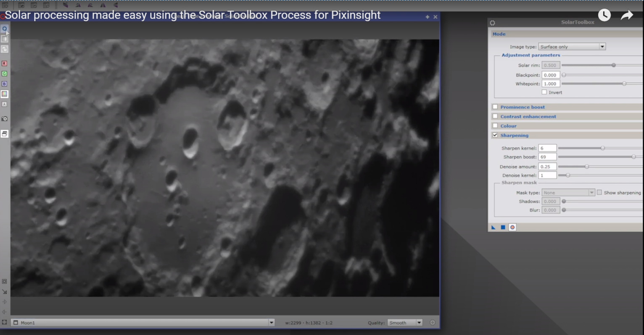Select the green channel G button
Screen dimensions: 644x335
(5, 73)
